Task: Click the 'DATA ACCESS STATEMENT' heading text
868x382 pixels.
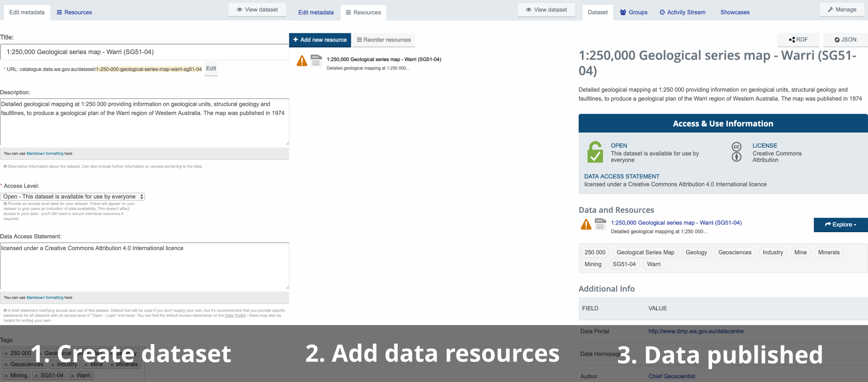Action: 622,176
